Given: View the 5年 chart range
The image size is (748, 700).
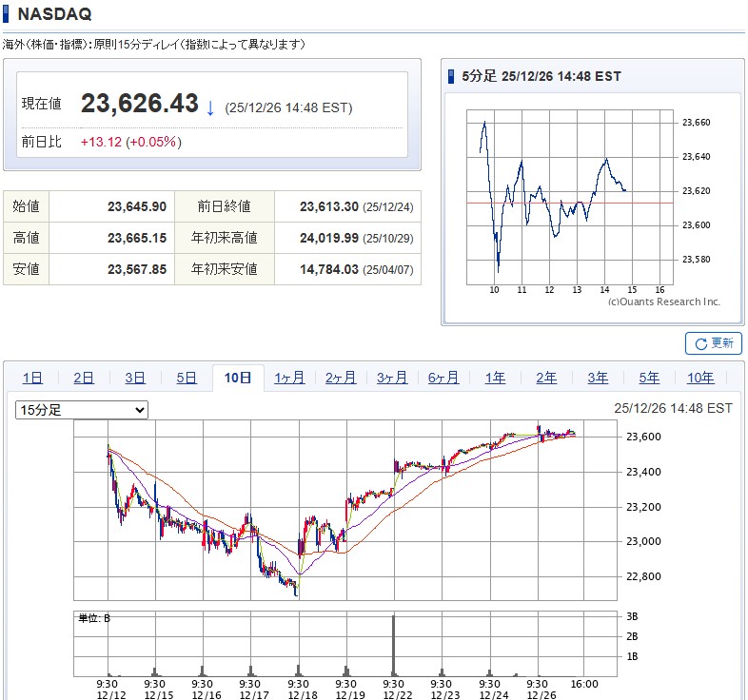Looking at the screenshot, I should click(x=649, y=379).
